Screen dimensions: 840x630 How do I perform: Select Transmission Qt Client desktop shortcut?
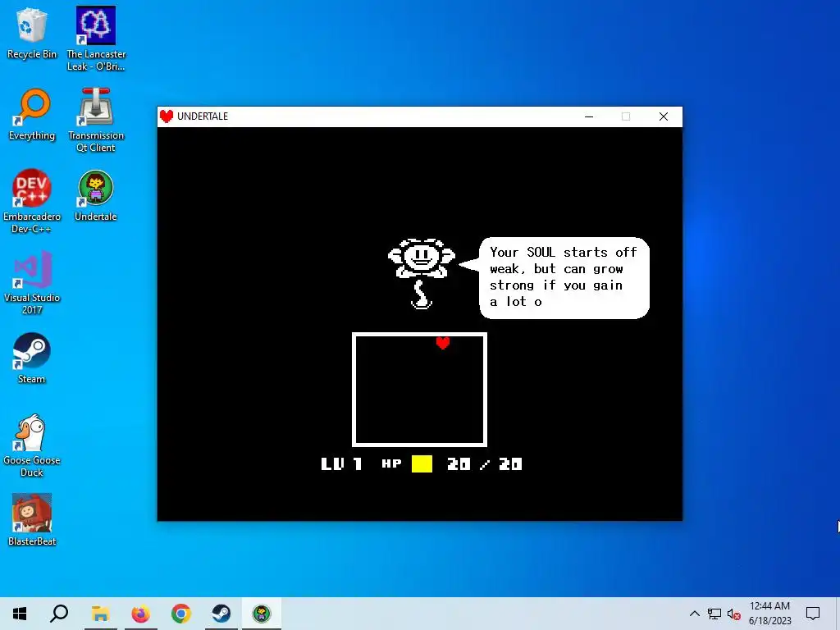coord(96,120)
